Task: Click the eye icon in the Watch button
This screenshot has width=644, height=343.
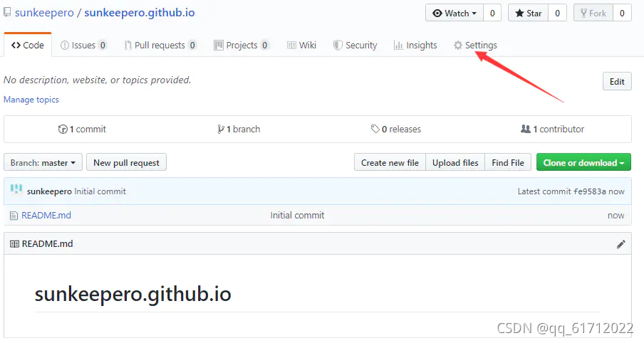Action: (437, 13)
